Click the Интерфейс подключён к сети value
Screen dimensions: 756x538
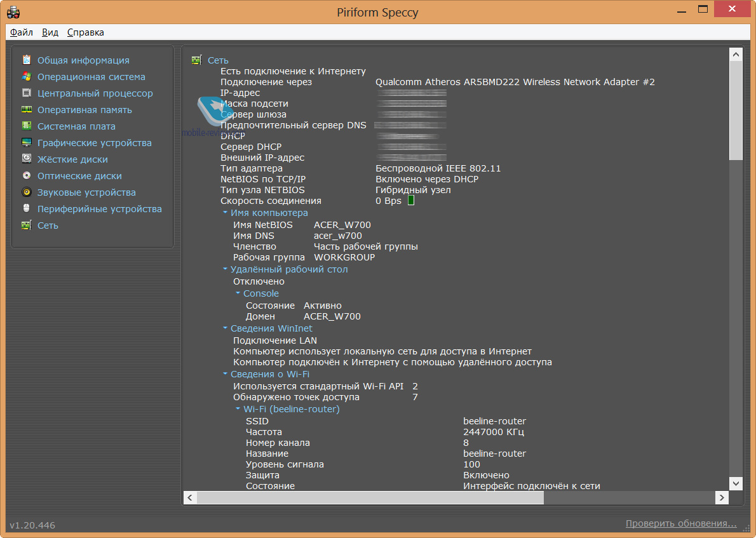tap(531, 486)
